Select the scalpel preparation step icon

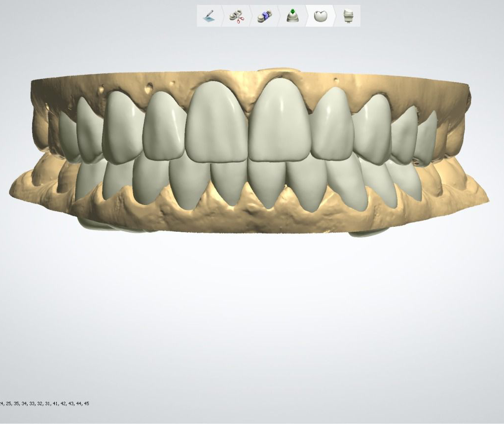pos(209,16)
